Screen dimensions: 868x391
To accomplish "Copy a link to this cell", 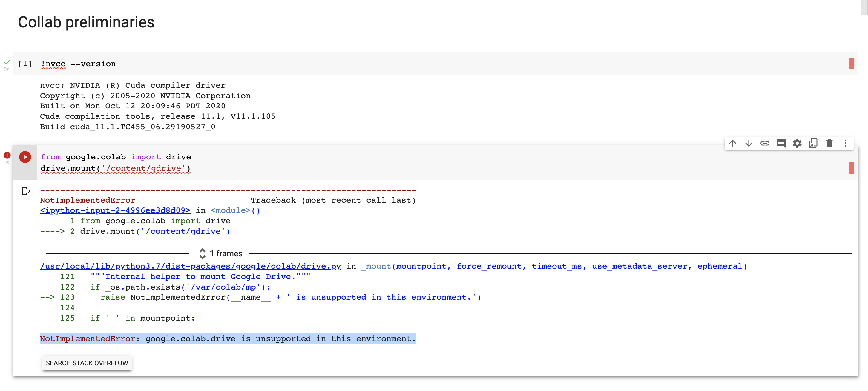I will [x=765, y=143].
